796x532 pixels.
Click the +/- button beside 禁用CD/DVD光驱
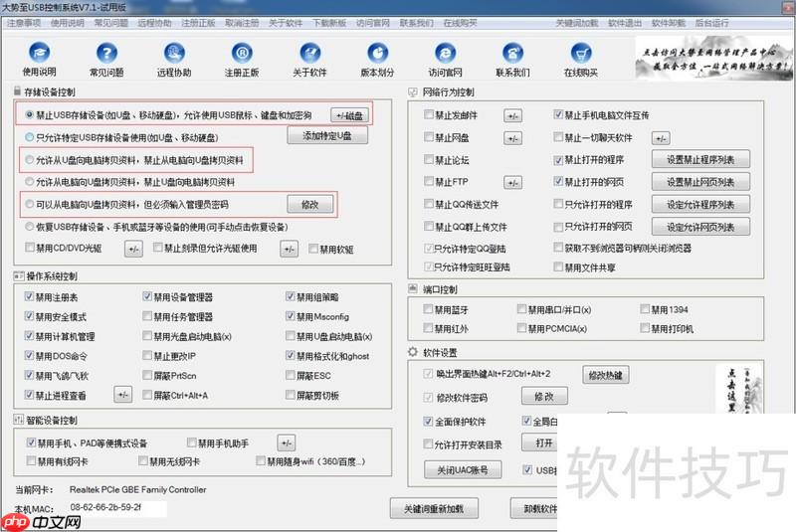coord(133,249)
